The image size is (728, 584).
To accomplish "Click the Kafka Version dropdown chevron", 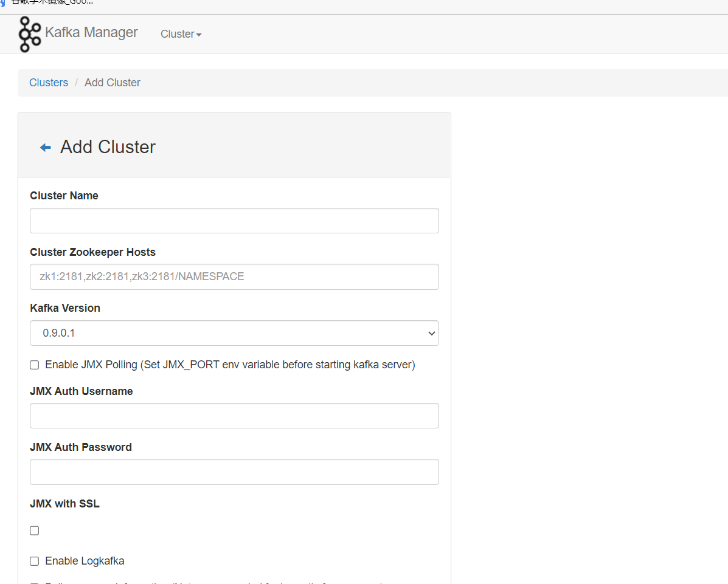I will pyautogui.click(x=431, y=333).
